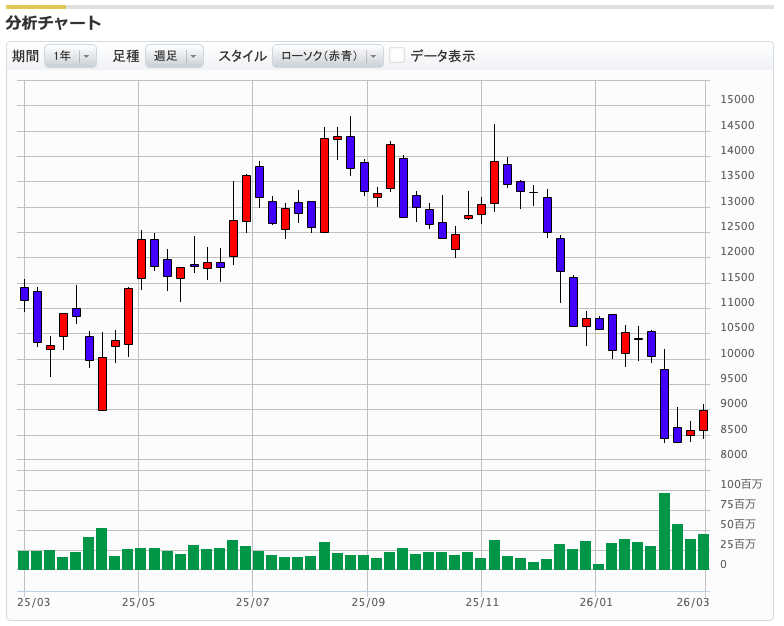
Task: Select the tall red candle peaking near 14300
Action: pos(324,185)
